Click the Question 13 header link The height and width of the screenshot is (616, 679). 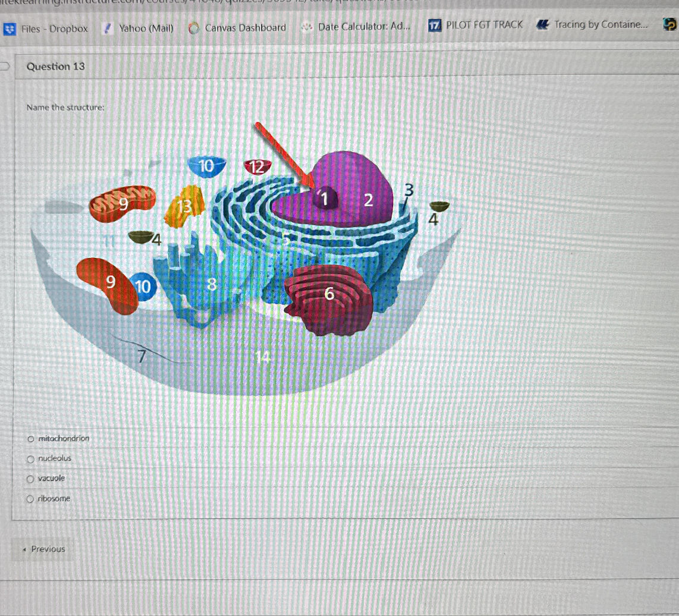[56, 67]
